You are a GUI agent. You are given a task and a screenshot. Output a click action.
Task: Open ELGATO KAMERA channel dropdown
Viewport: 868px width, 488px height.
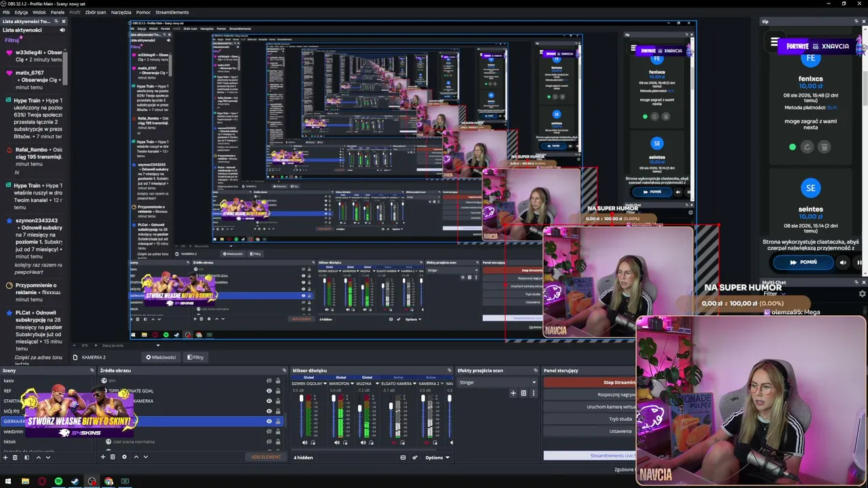(x=414, y=384)
